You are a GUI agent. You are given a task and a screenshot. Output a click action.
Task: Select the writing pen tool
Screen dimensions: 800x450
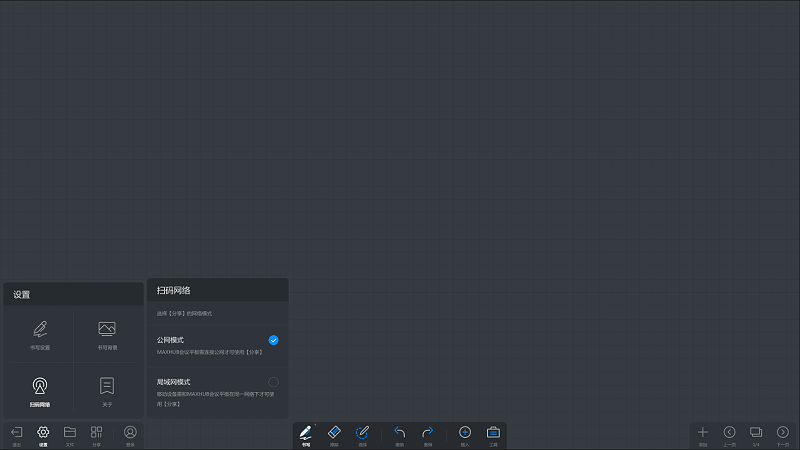click(x=306, y=434)
